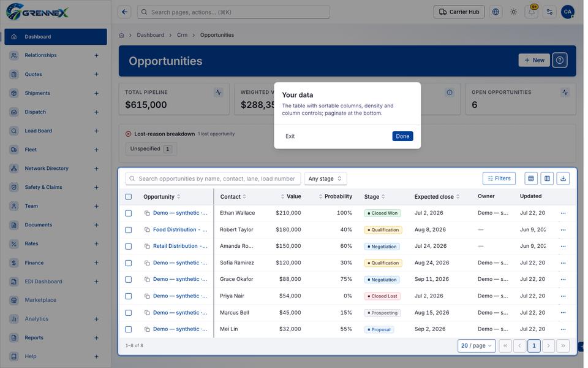Click the search pages and actions field
Screen dimensions: 588x368
(x=233, y=12)
